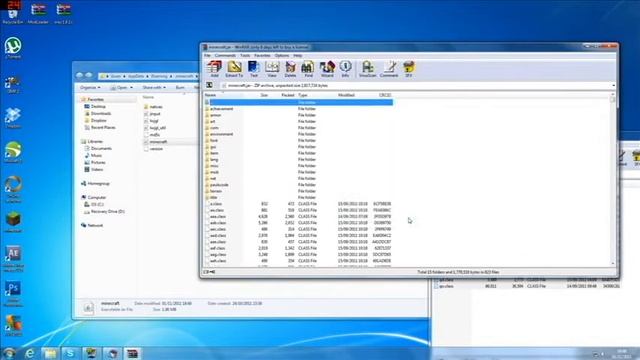Click the Windows Start orb
Viewport: 640px width, 360px height.
click(x=9, y=353)
